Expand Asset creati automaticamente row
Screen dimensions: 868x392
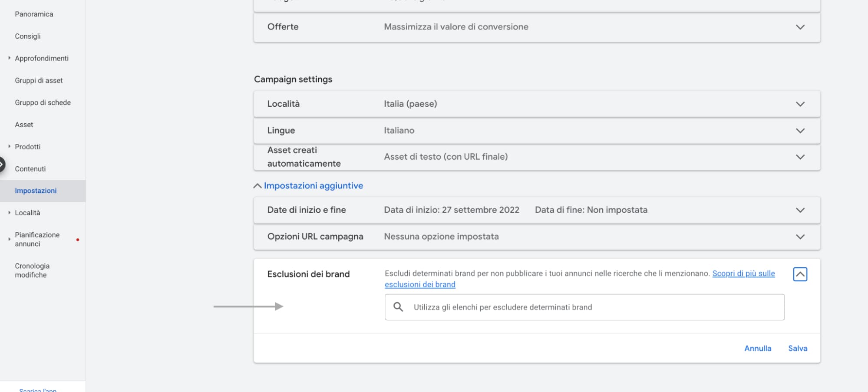(x=800, y=157)
